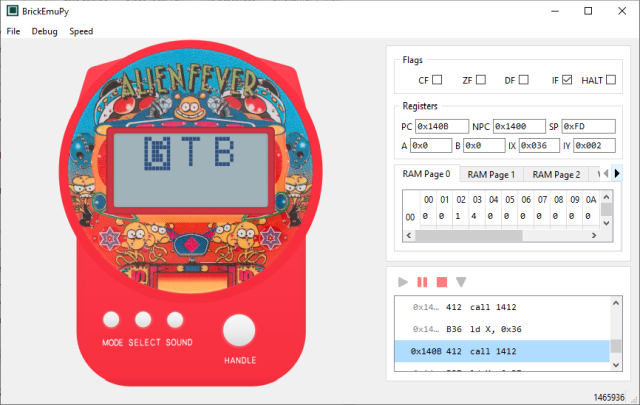Click RAM table down scroll arrow
Viewport: 640px width, 405px height.
coord(607,223)
